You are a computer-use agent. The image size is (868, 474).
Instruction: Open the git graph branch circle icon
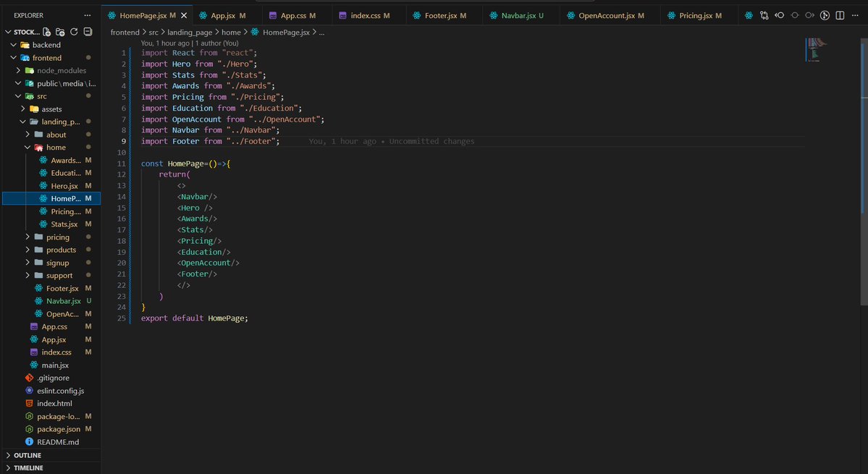[x=825, y=15]
